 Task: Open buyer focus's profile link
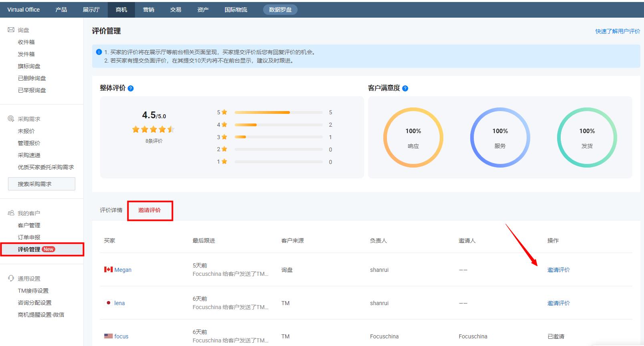click(x=121, y=336)
